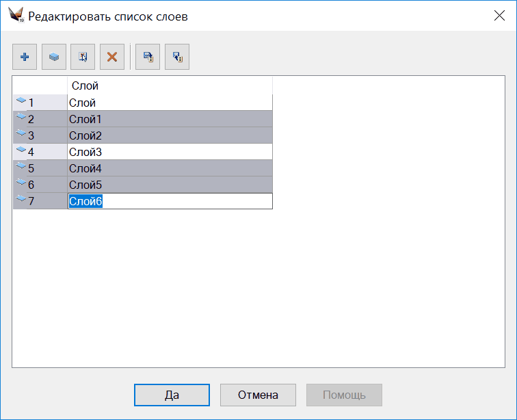Click the layer icon in row 4
This screenshot has width=517, height=420.
(21, 150)
